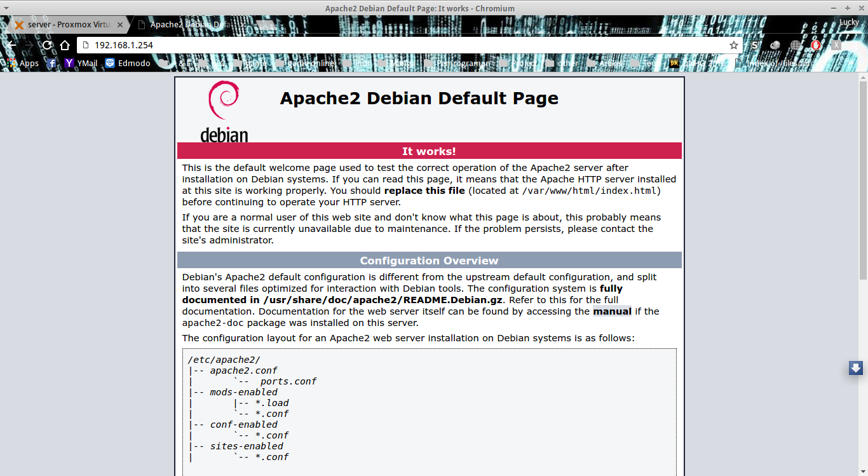Open the S extension icon
Viewport: 868px width, 476px height.
coord(754,45)
